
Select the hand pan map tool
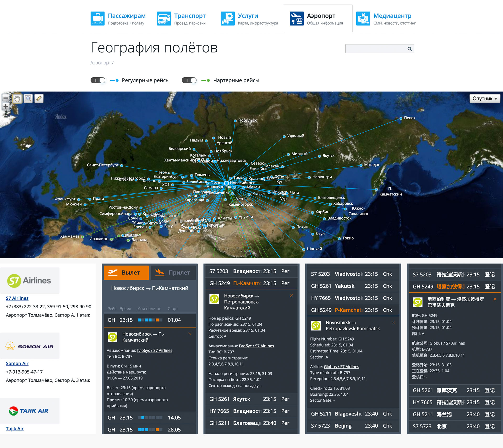[x=17, y=99]
